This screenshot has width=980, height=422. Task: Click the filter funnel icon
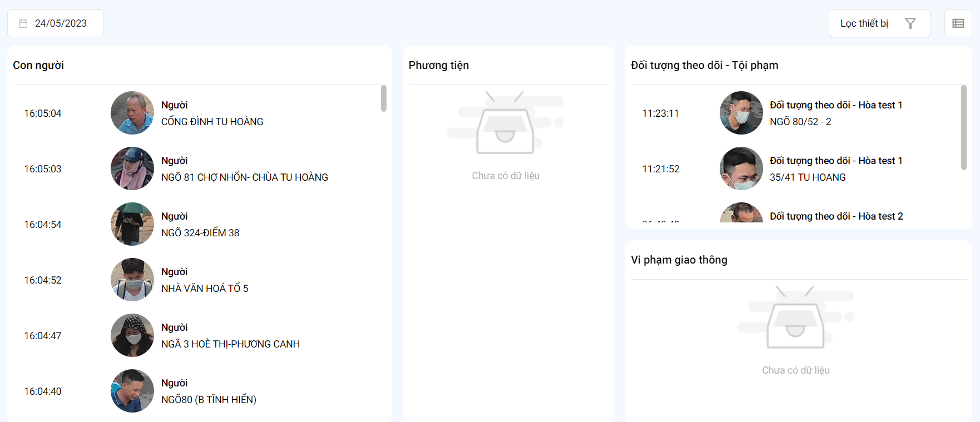(x=910, y=23)
